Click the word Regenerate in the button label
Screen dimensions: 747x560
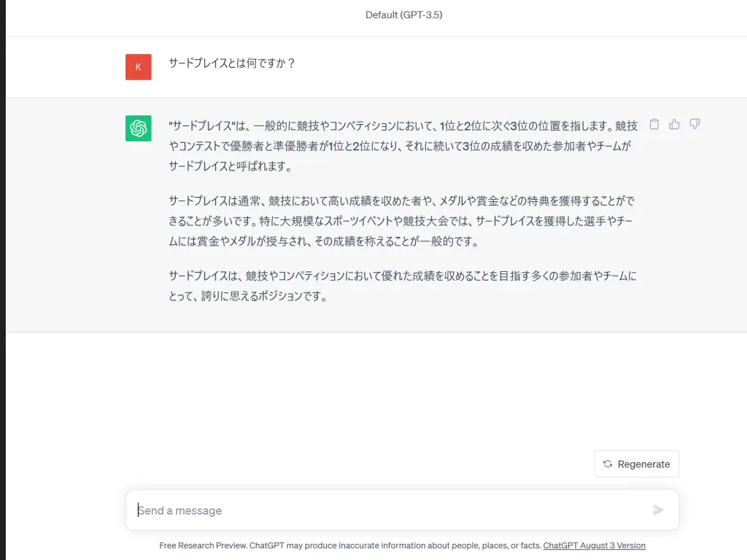point(643,464)
